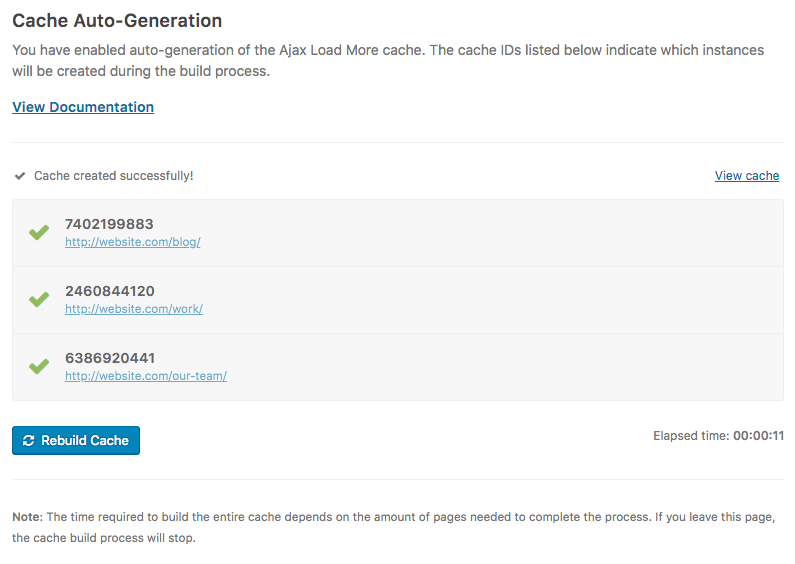Click the gray checkmark next to Cache created successfully

(20, 176)
